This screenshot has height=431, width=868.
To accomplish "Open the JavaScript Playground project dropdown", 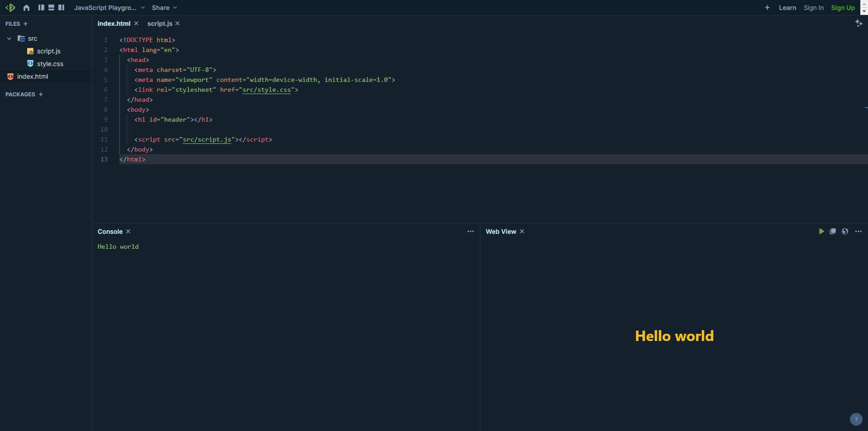I will point(109,8).
